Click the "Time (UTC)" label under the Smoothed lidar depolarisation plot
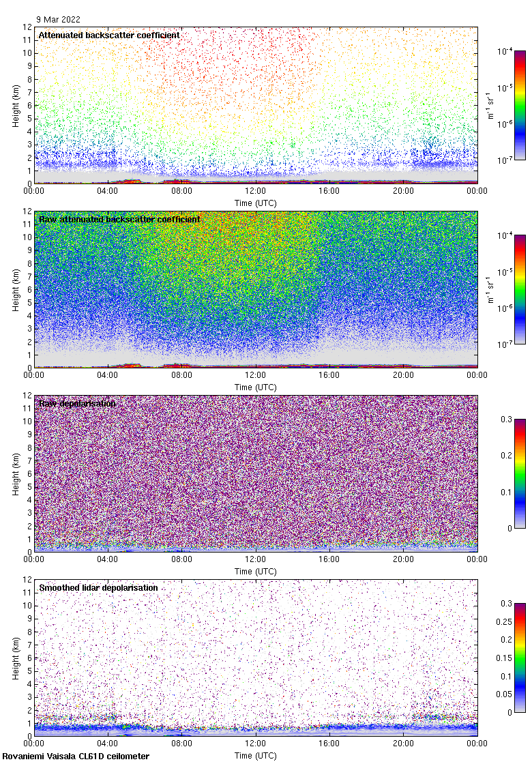This screenshot has height=764, width=532. (255, 756)
